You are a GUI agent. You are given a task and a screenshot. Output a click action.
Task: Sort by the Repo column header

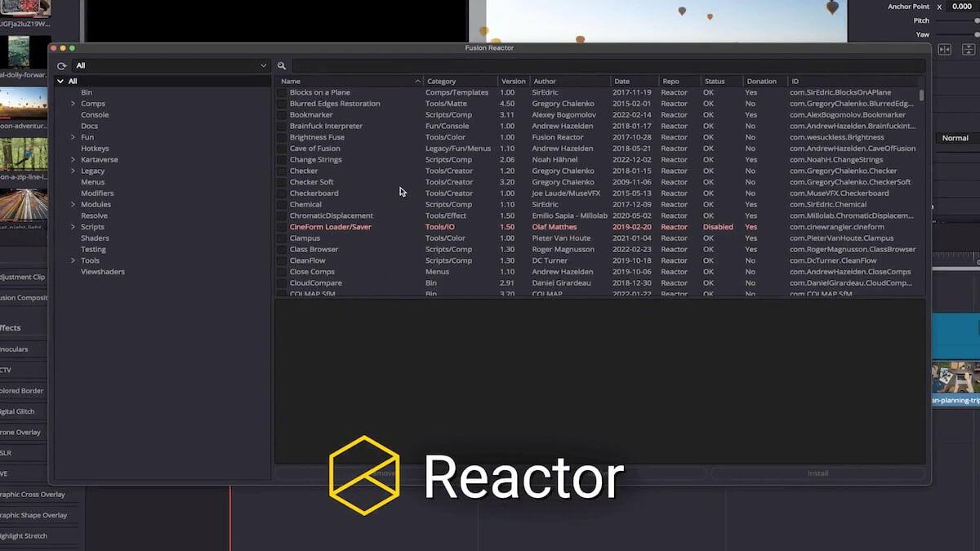(679, 81)
